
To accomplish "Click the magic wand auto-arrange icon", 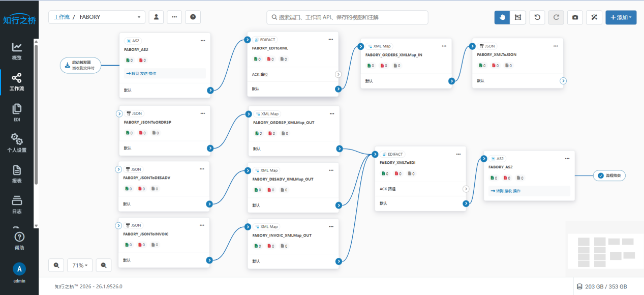I will click(x=594, y=17).
